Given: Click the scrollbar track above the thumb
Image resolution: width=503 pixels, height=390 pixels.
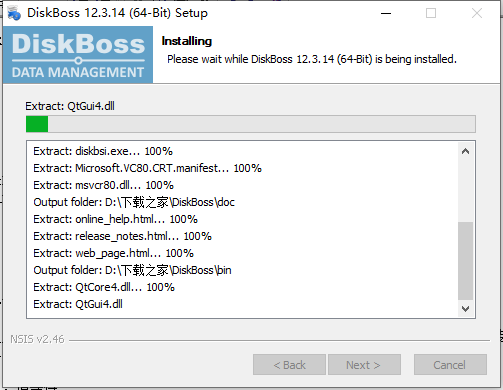Looking at the screenshot, I should pyautogui.click(x=465, y=191).
